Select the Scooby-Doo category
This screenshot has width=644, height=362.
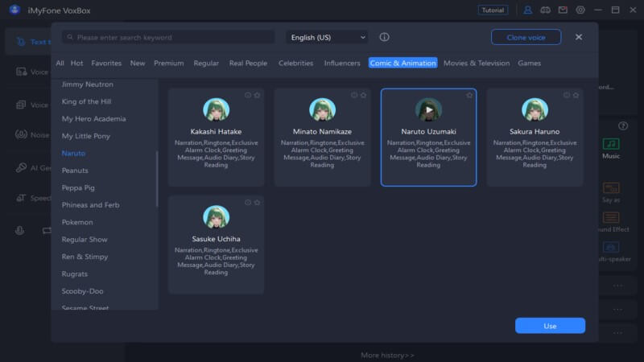click(x=82, y=291)
